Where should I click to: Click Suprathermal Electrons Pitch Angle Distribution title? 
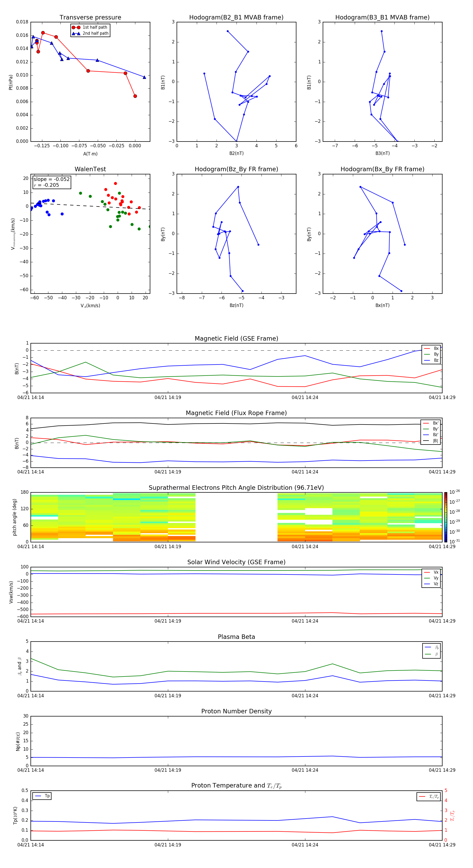[x=236, y=488]
